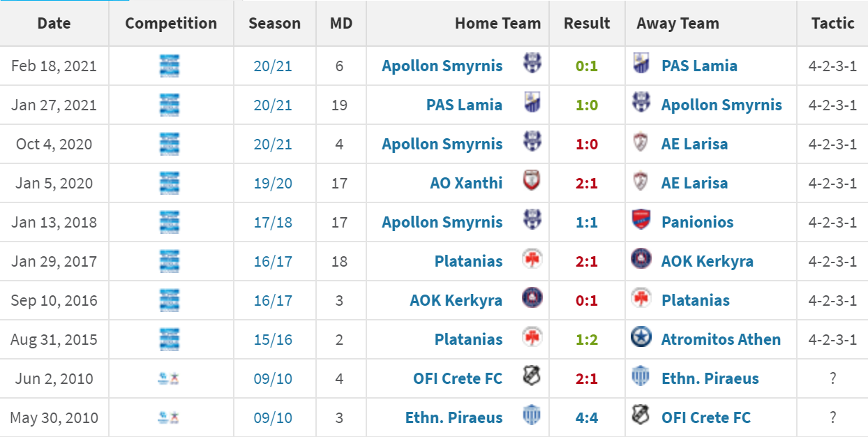Click PAS Lamia crest in Jan 27, 2021 row

click(x=532, y=103)
